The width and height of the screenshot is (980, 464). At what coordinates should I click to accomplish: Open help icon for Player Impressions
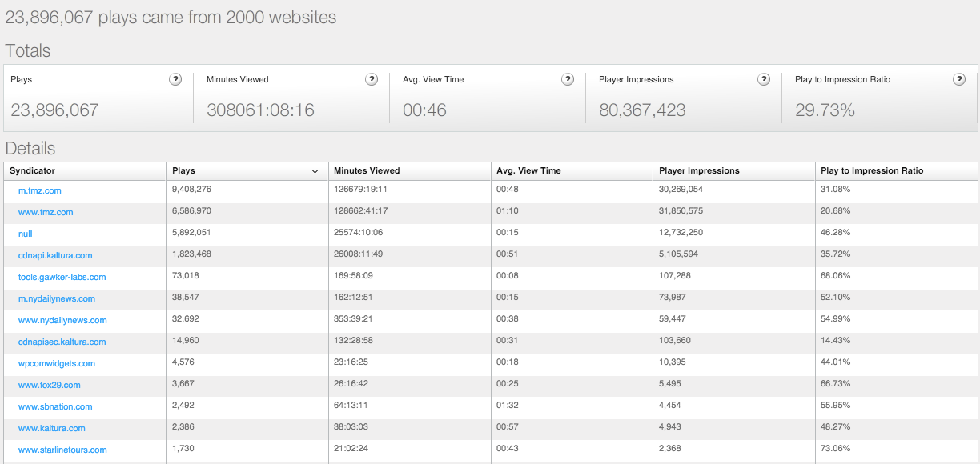(764, 79)
